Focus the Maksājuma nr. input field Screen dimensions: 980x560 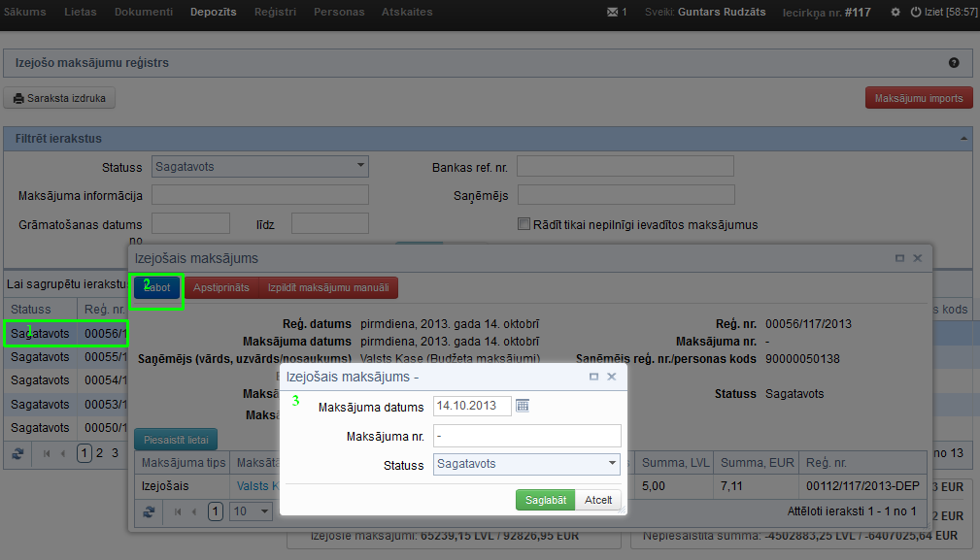pos(526,436)
